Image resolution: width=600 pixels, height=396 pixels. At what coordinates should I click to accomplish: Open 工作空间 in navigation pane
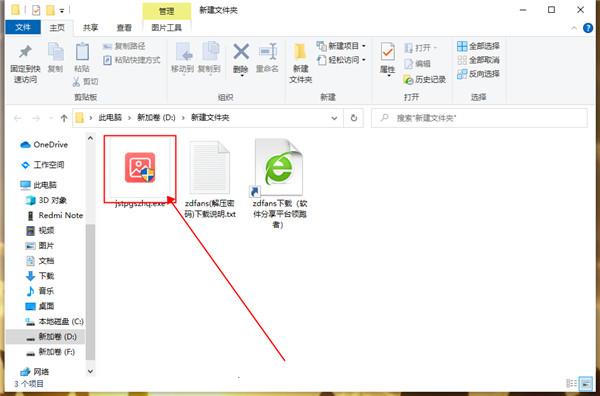coord(42,165)
